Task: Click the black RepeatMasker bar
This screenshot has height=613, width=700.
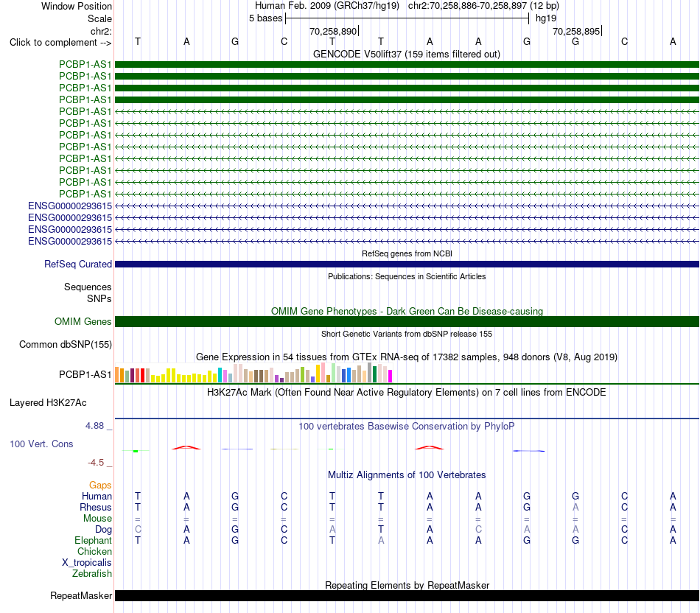Action: [x=407, y=595]
